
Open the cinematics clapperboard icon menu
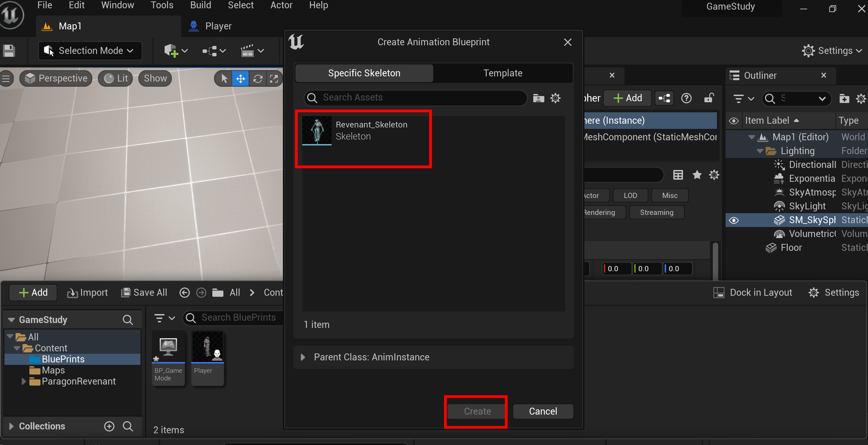coord(252,51)
